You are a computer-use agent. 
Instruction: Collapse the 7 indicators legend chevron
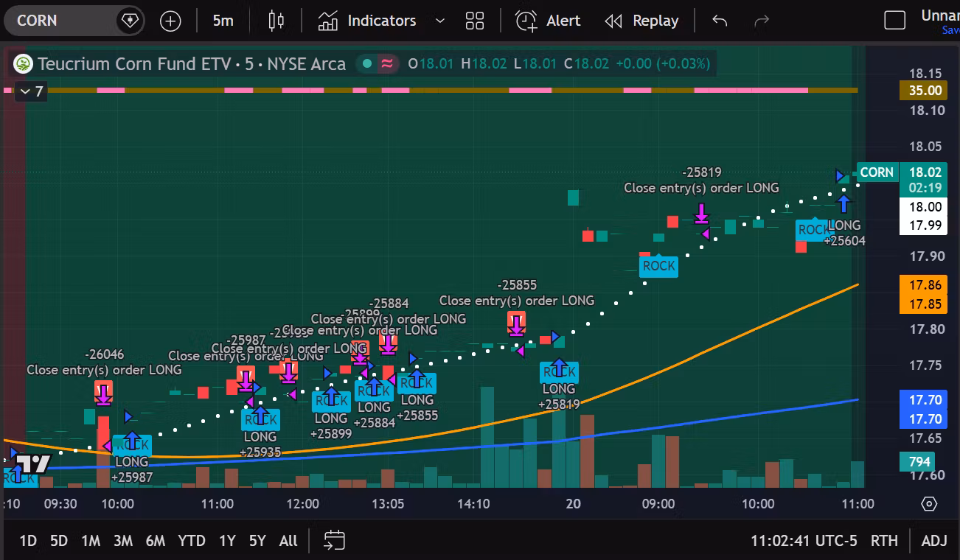[x=32, y=92]
